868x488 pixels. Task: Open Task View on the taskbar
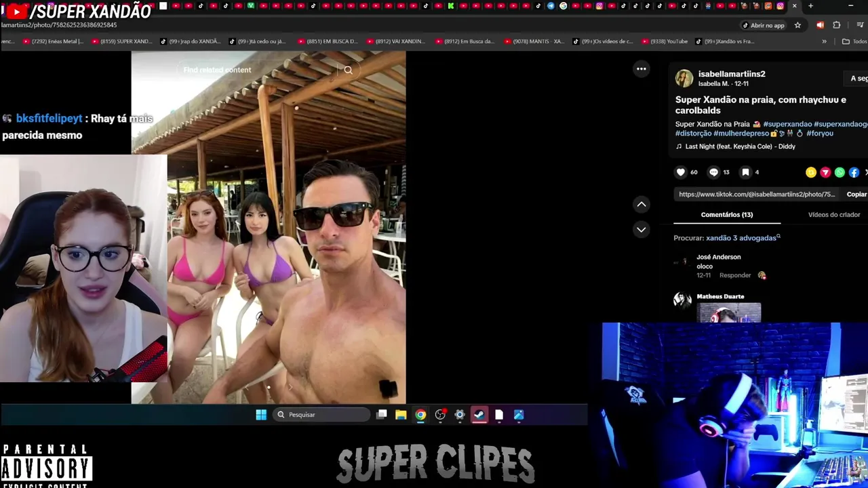click(382, 415)
